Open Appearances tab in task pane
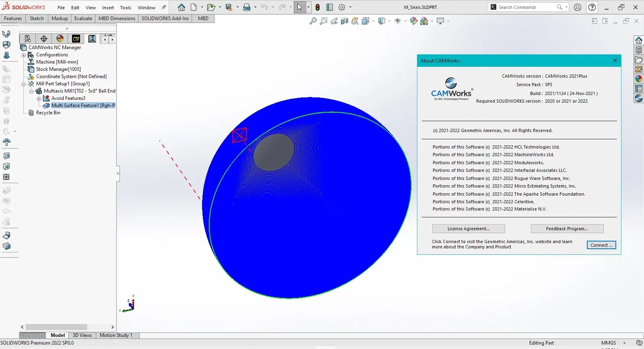This screenshot has height=349, width=644. click(x=639, y=79)
